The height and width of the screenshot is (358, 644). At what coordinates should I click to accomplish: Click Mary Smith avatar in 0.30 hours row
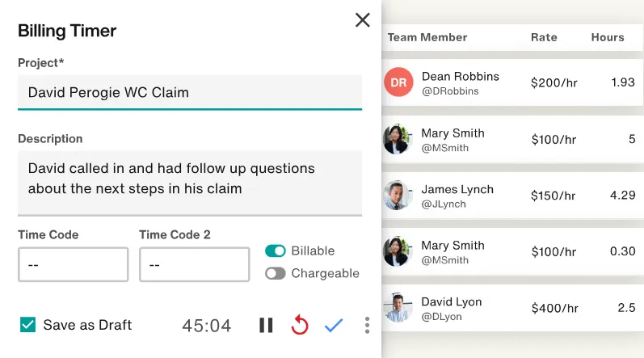tap(398, 251)
